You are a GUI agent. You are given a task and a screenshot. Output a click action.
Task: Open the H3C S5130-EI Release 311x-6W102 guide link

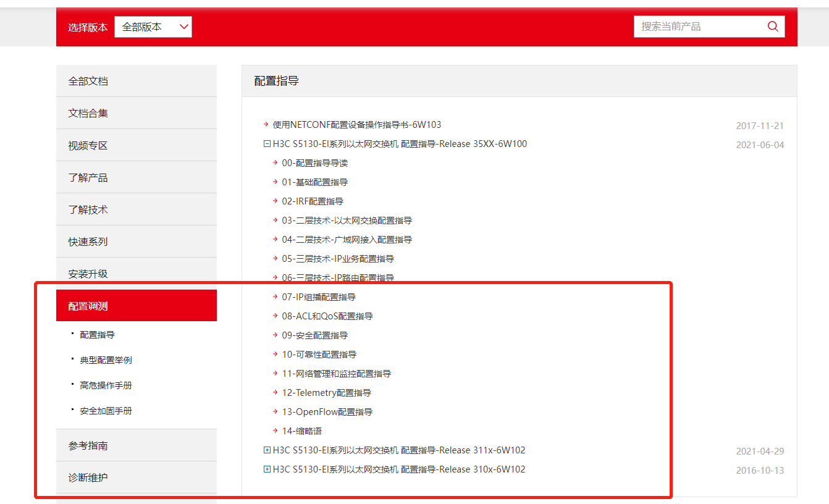(x=399, y=450)
